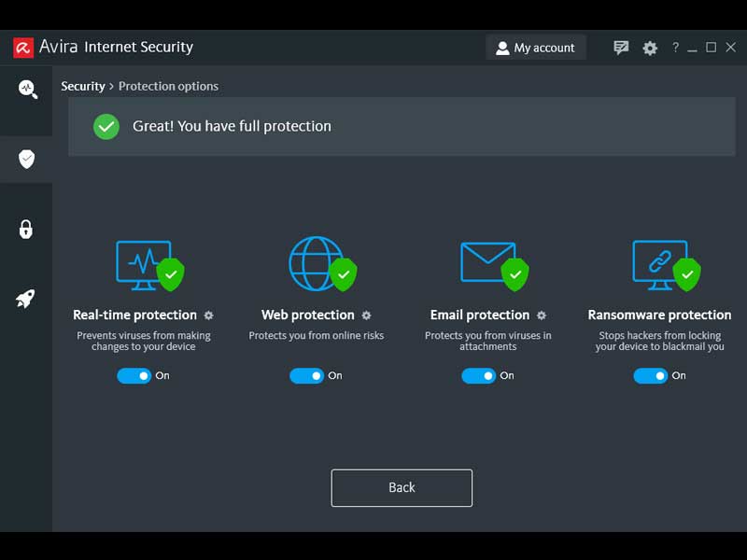The height and width of the screenshot is (560, 747).
Task: Click the Back button
Action: pyautogui.click(x=402, y=487)
